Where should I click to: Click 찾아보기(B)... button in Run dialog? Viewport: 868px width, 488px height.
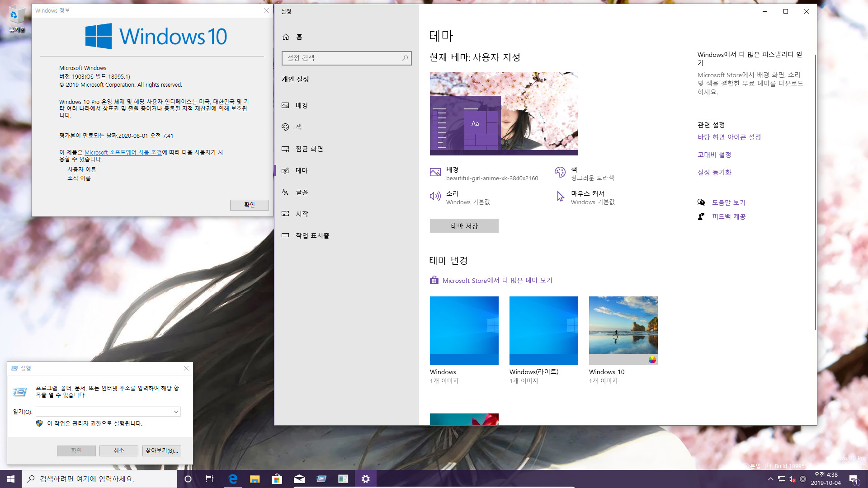(162, 450)
